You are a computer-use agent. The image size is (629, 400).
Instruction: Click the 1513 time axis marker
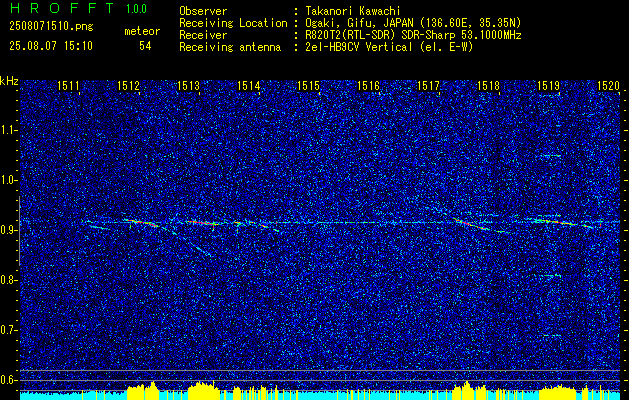[x=189, y=85]
